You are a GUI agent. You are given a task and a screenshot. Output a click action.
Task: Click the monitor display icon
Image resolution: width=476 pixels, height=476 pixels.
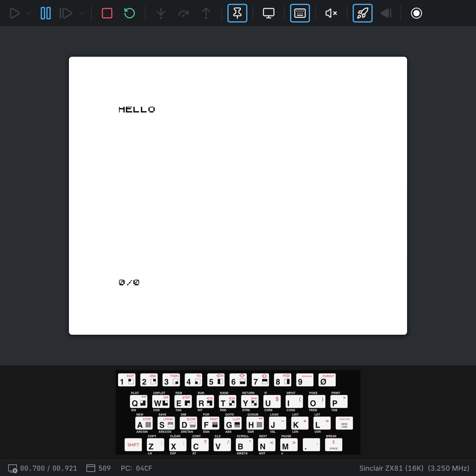coord(269,13)
